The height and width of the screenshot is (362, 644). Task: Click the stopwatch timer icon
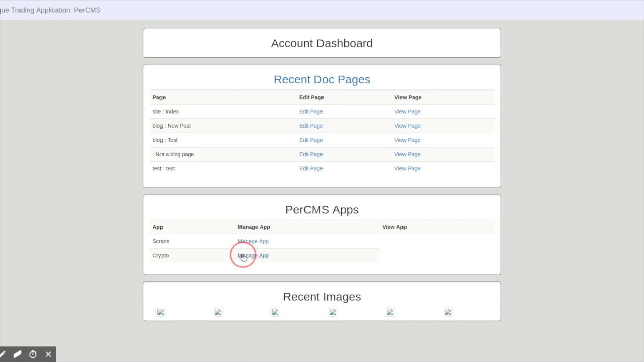point(33,354)
